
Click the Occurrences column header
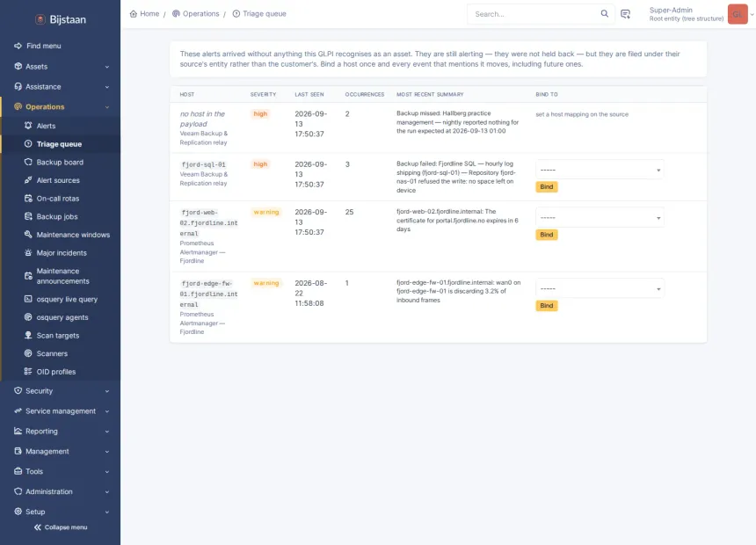pos(365,95)
